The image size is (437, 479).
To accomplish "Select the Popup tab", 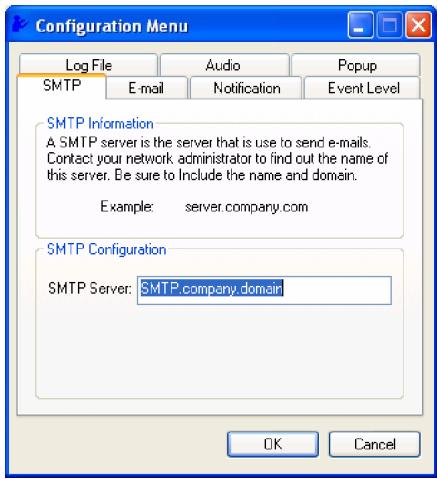I will 356,65.
